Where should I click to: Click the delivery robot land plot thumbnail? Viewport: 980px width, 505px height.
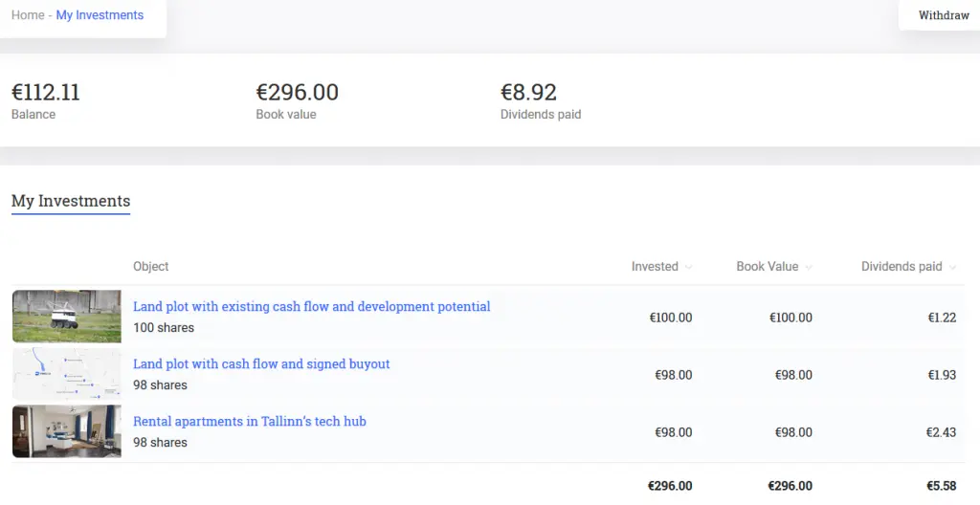pos(67,317)
